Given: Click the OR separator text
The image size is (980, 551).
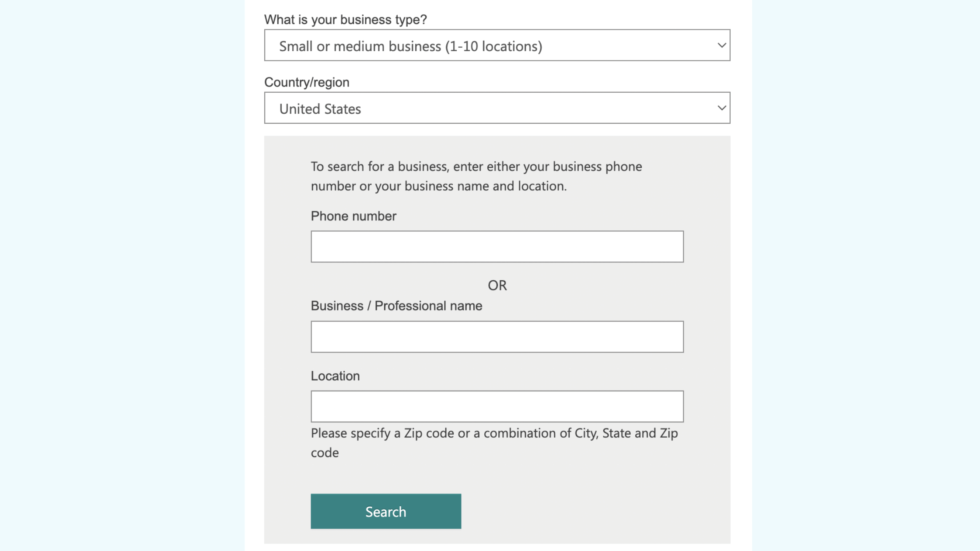Looking at the screenshot, I should (x=498, y=285).
